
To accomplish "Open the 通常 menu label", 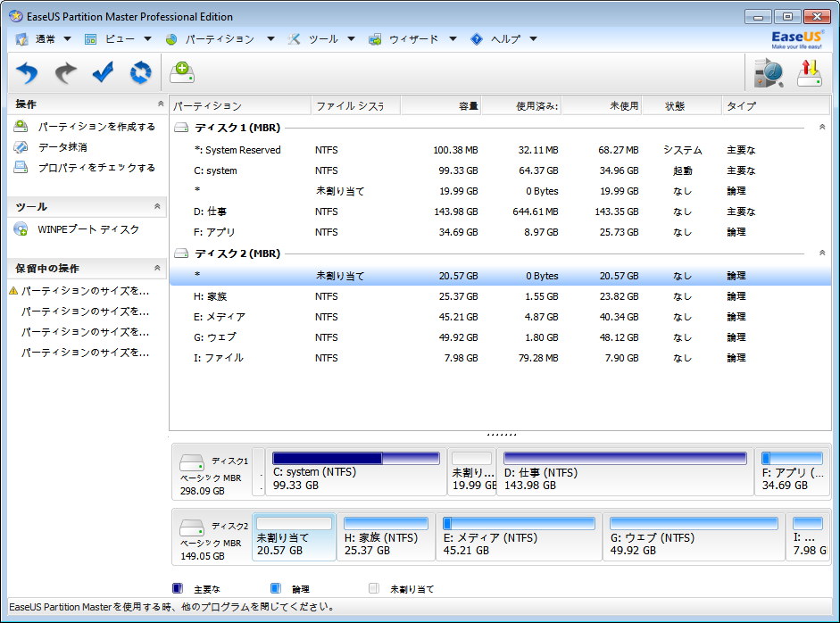I will (x=46, y=39).
